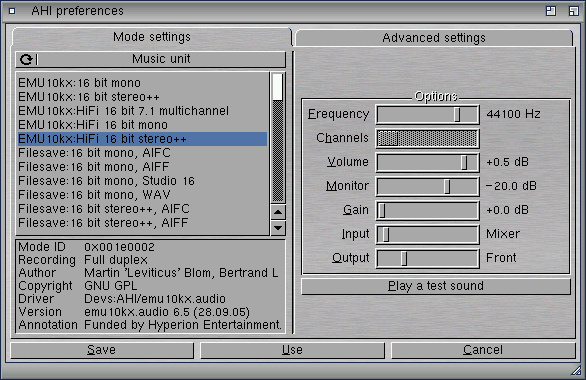Click the -20.0 dB monitor value
This screenshot has width=586, height=380.
click(511, 186)
